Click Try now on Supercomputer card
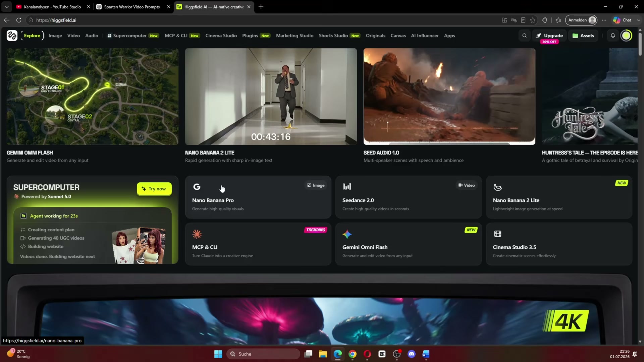The height and width of the screenshot is (362, 644). 154,189
